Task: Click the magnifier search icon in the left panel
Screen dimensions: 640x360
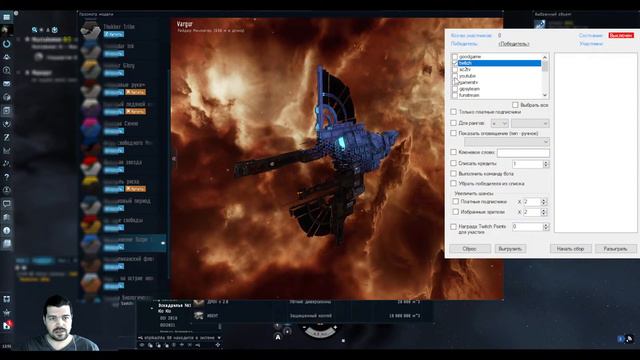Action: coord(35,30)
